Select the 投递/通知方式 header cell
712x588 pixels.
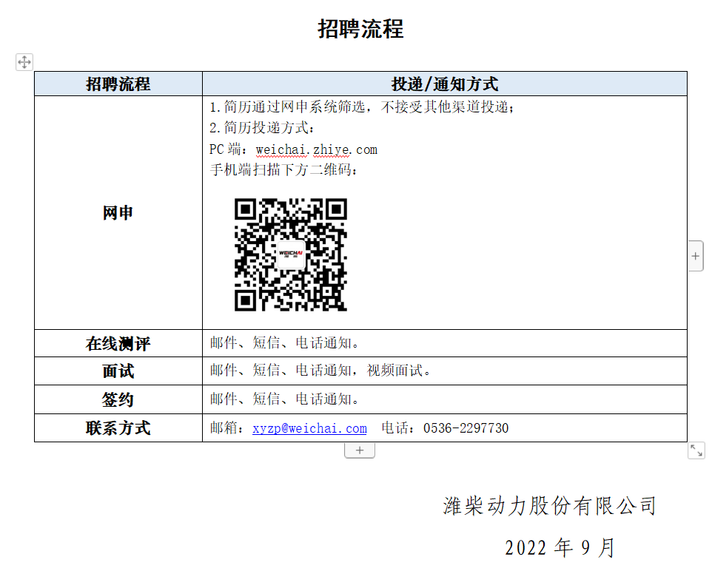tap(445, 84)
